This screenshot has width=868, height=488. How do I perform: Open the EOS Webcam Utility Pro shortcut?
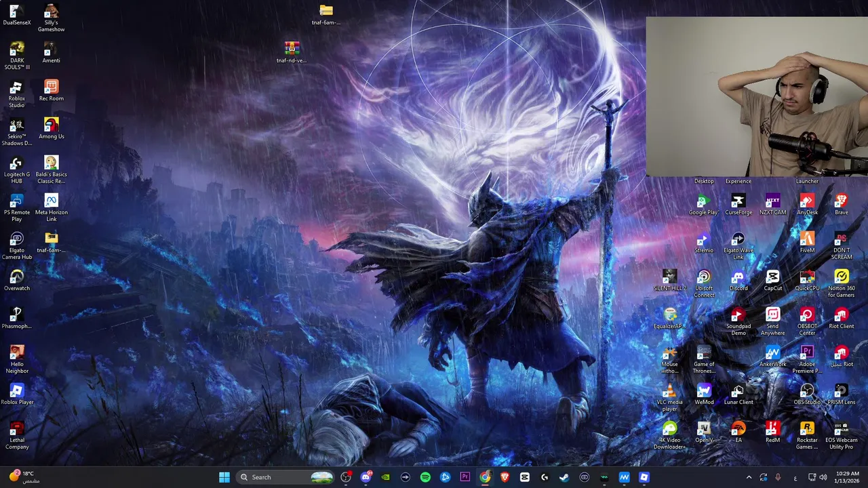[x=842, y=436]
